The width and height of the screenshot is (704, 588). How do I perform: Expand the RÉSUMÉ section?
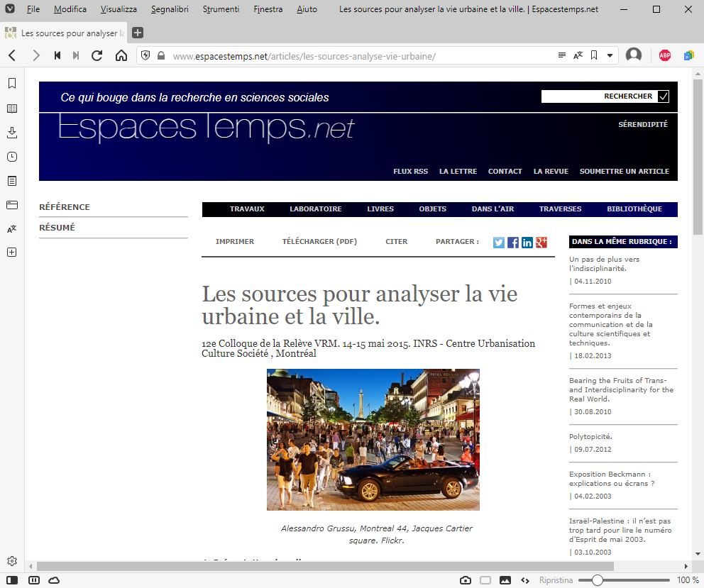[x=57, y=228]
